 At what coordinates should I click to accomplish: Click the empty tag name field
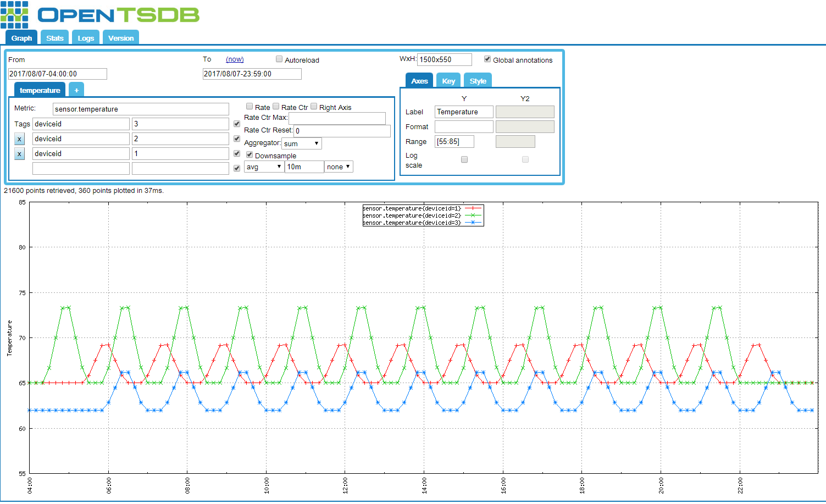click(x=81, y=169)
